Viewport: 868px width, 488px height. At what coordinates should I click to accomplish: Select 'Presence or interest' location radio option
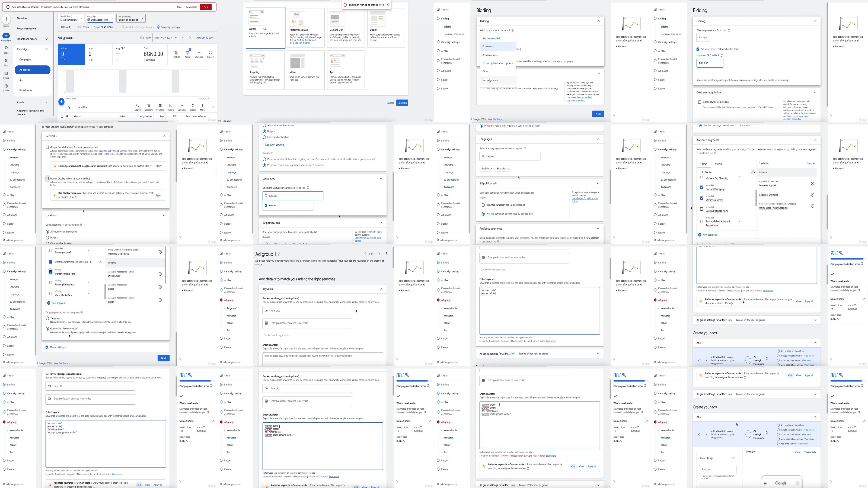coord(264,159)
